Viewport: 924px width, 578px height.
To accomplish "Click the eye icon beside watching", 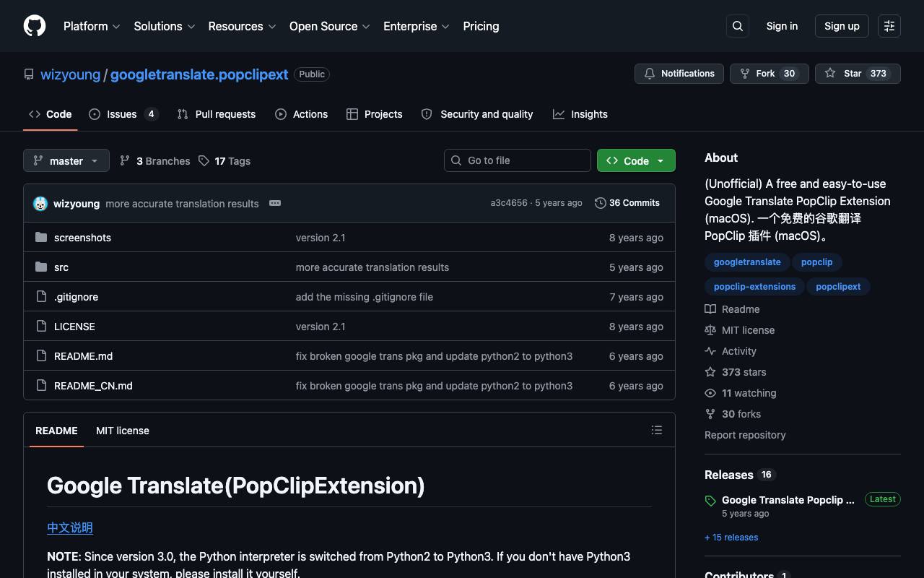I will (710, 393).
